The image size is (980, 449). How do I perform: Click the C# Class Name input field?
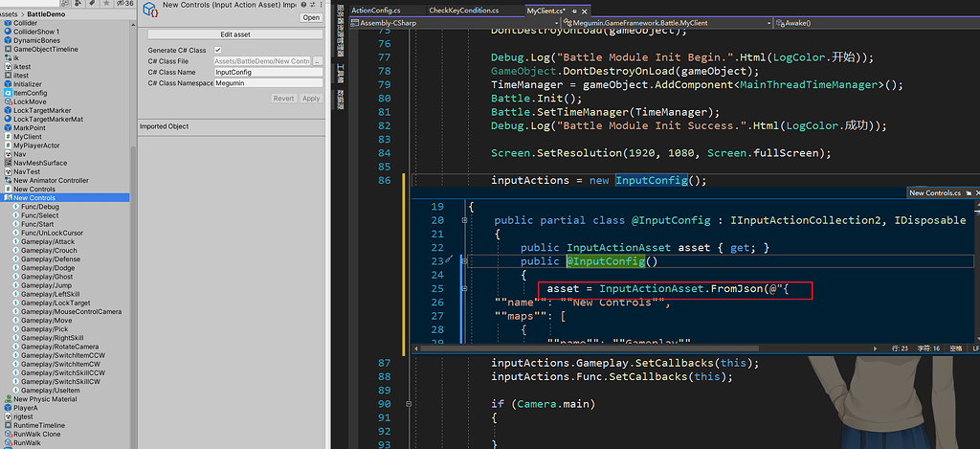pos(268,72)
